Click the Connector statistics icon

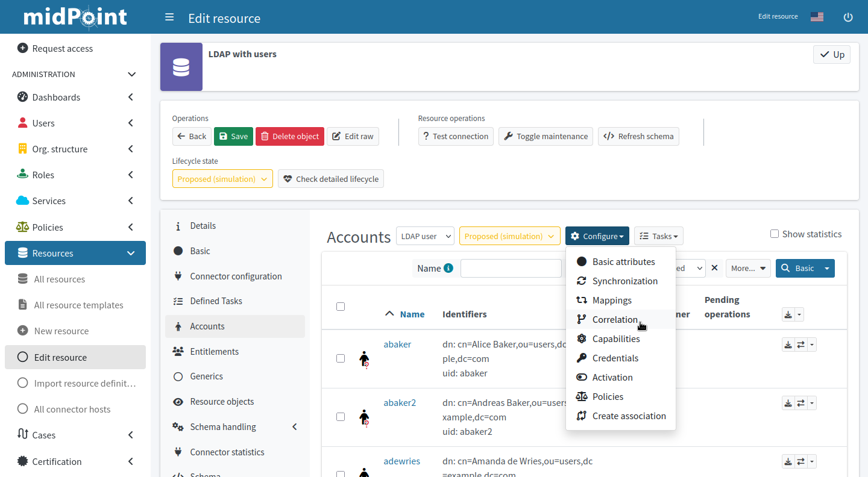(x=178, y=452)
